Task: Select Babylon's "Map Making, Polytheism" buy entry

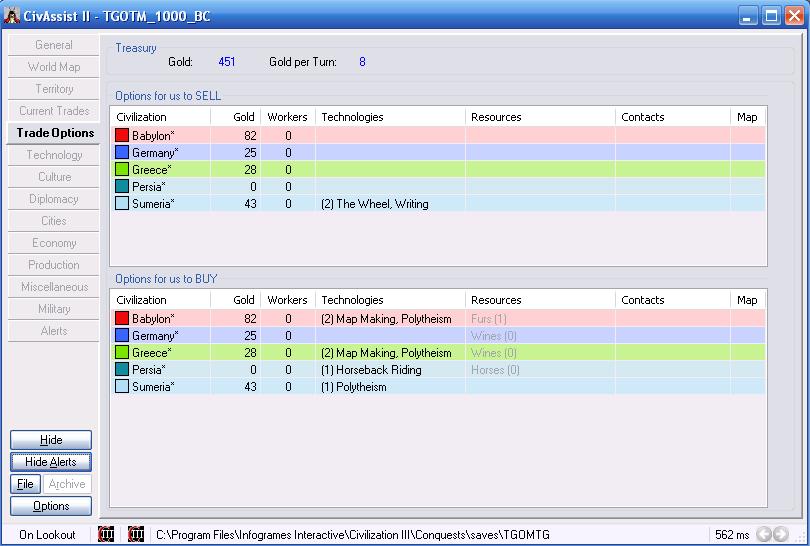Action: (x=386, y=319)
